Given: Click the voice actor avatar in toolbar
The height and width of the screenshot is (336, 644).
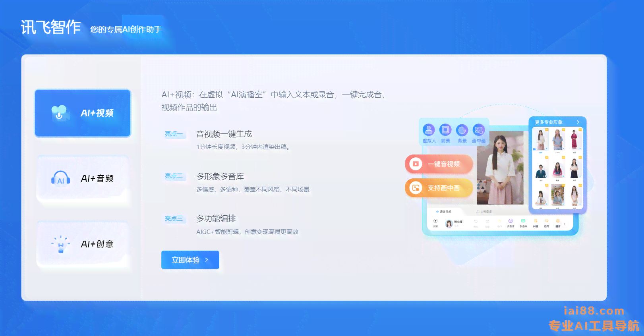Looking at the screenshot, I should point(449,224).
